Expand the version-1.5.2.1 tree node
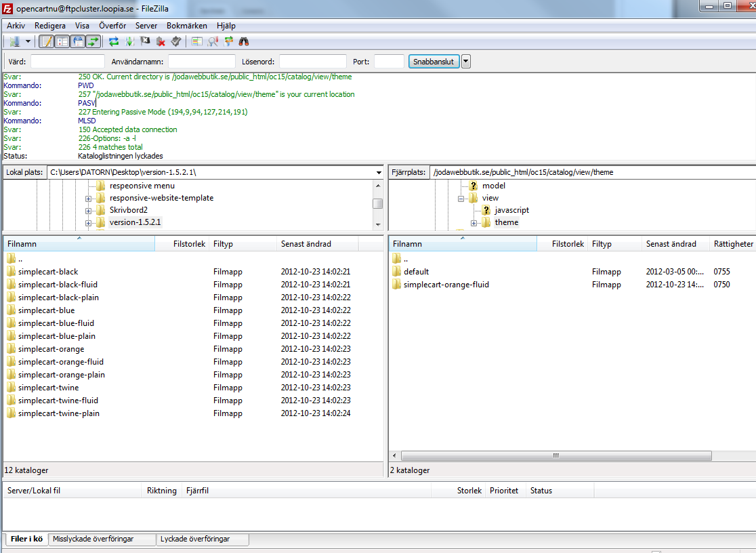 point(88,222)
